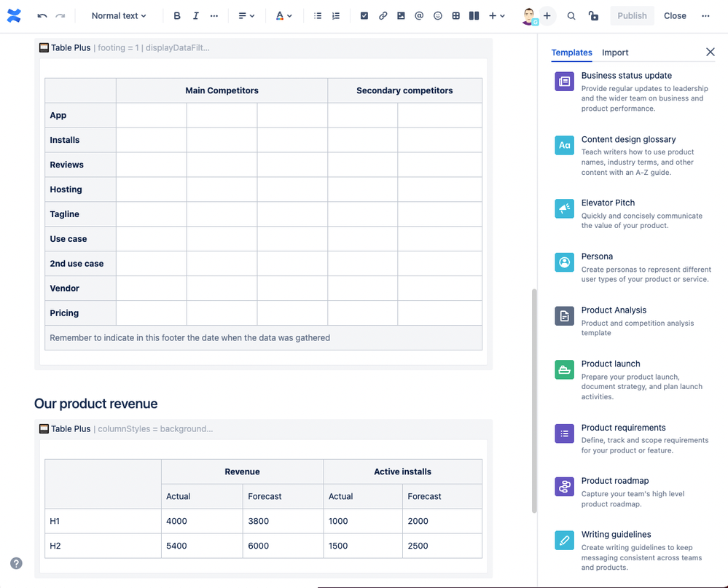Viewport: 728px width, 588px height.
Task: Open the Normal text style dropdown
Action: coord(119,15)
